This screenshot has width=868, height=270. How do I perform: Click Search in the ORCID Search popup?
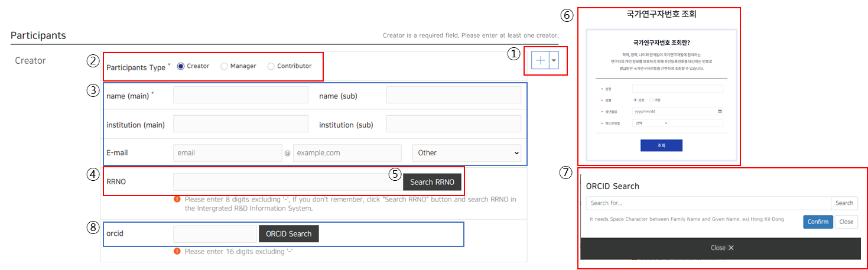844,203
